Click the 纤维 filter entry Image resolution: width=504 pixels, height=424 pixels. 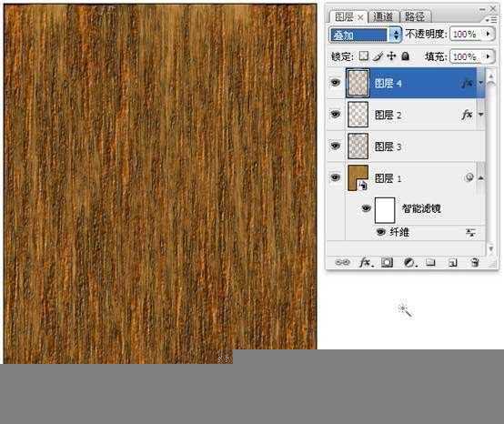[399, 232]
